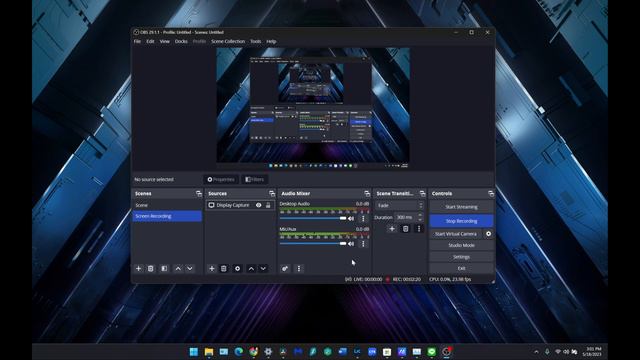The image size is (640, 360).
Task: Open the Scene Collection menu
Action: [228, 41]
